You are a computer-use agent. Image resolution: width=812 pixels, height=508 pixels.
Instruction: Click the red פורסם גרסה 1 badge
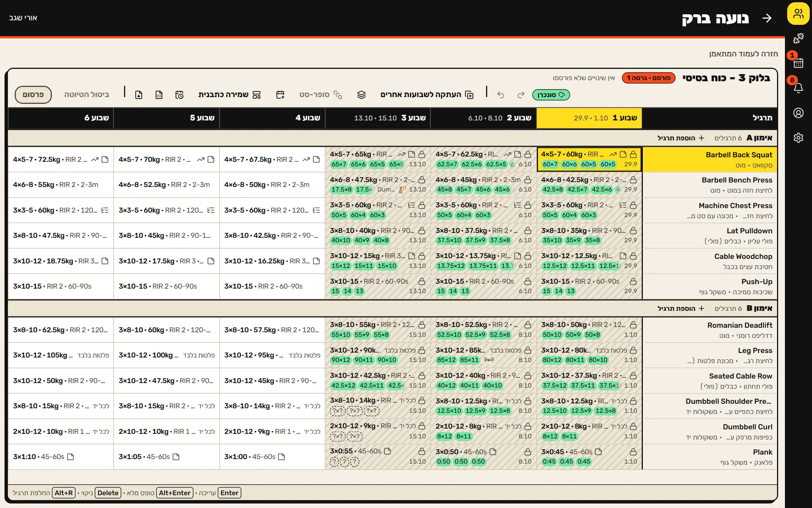click(648, 78)
